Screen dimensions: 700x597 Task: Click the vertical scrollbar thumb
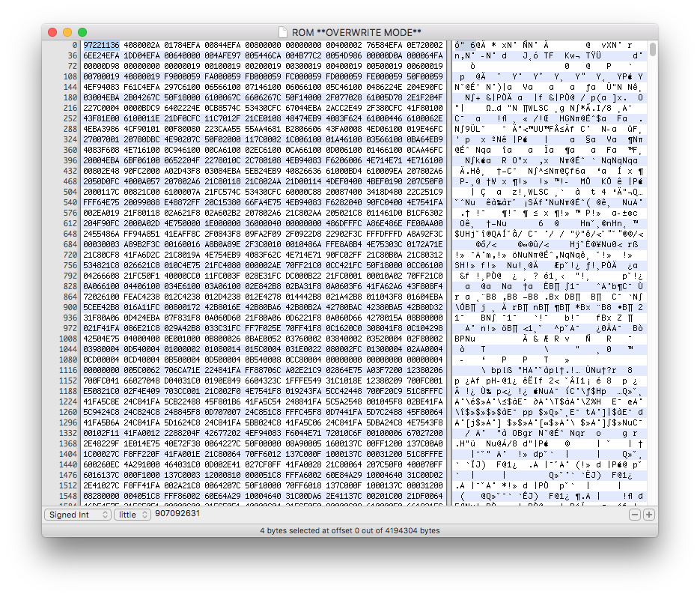[653, 49]
